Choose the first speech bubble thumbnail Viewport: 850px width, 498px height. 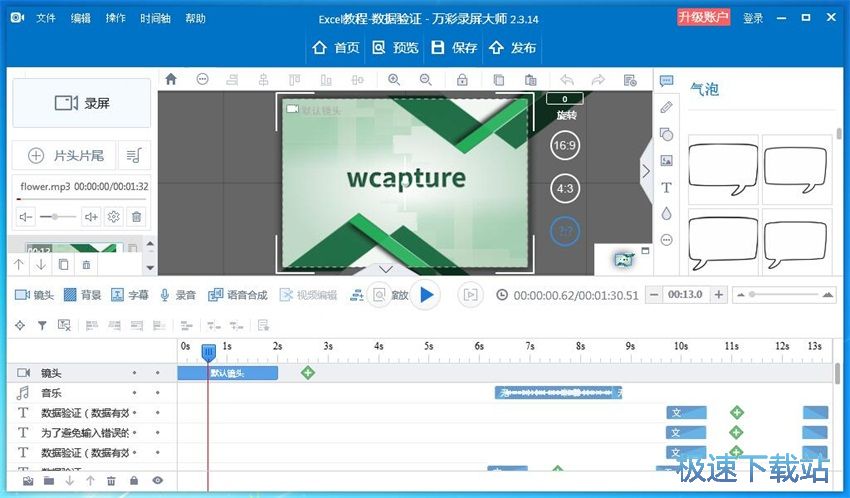723,169
